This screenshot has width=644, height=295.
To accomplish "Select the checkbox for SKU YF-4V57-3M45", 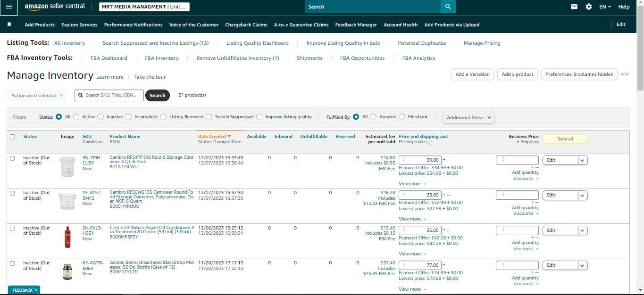I will tap(12, 193).
